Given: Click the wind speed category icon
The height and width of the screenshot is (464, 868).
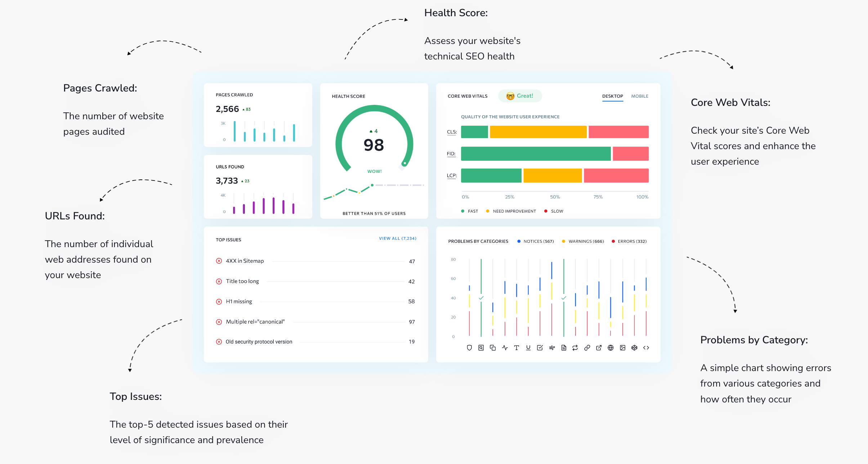Looking at the screenshot, I should (x=552, y=348).
